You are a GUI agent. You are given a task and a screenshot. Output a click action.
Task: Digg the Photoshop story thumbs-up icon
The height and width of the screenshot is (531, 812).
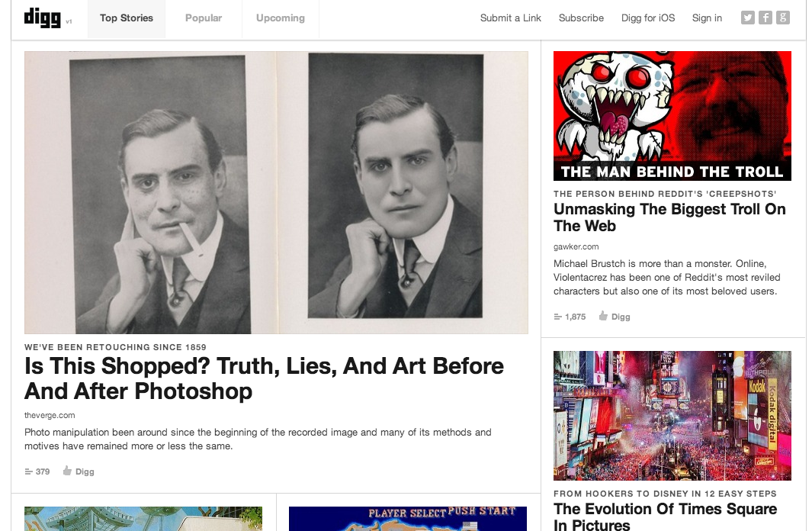pos(68,471)
